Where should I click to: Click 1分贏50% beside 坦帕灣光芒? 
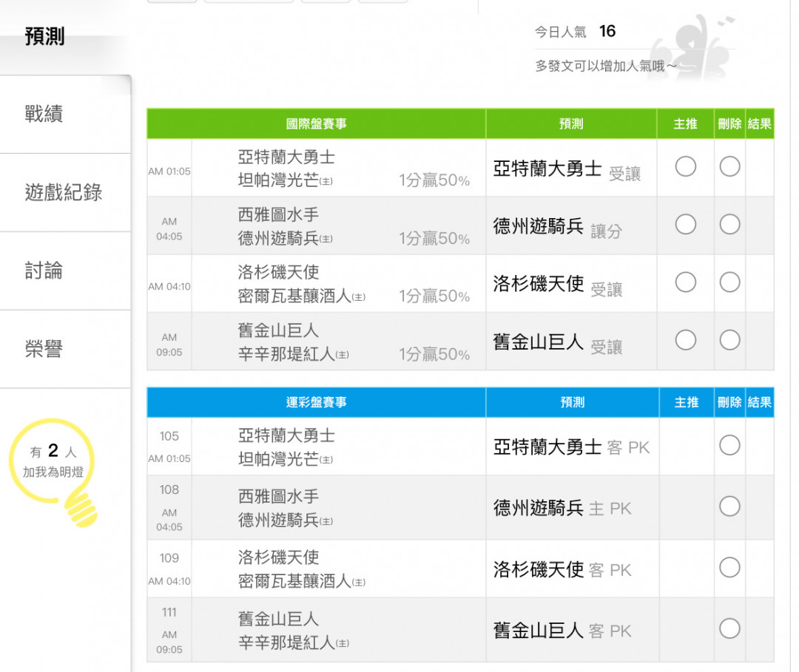434,180
